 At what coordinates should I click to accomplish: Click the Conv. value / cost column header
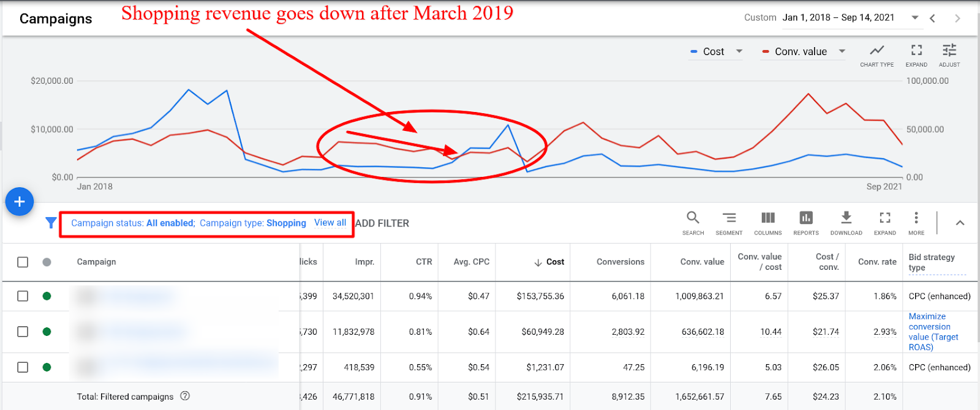[759, 262]
